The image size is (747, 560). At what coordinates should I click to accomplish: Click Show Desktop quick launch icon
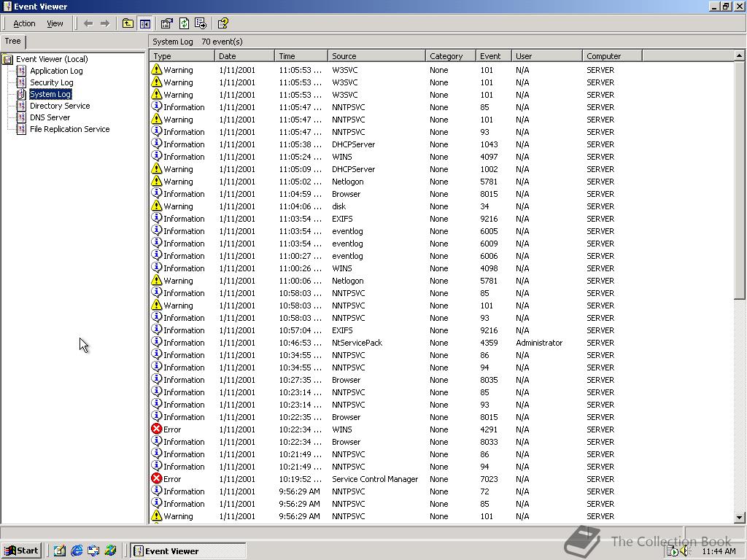(x=59, y=551)
